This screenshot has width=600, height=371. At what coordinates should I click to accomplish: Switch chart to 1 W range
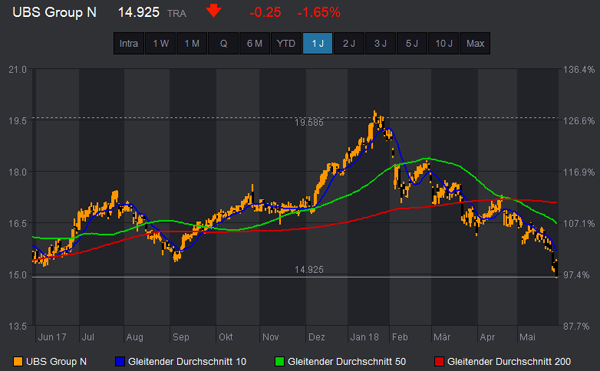pyautogui.click(x=161, y=44)
